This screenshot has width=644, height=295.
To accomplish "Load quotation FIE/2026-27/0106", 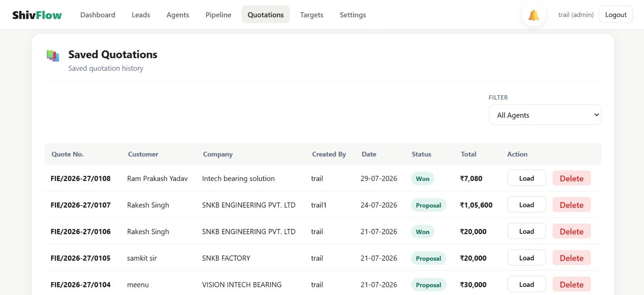I will pyautogui.click(x=526, y=231).
